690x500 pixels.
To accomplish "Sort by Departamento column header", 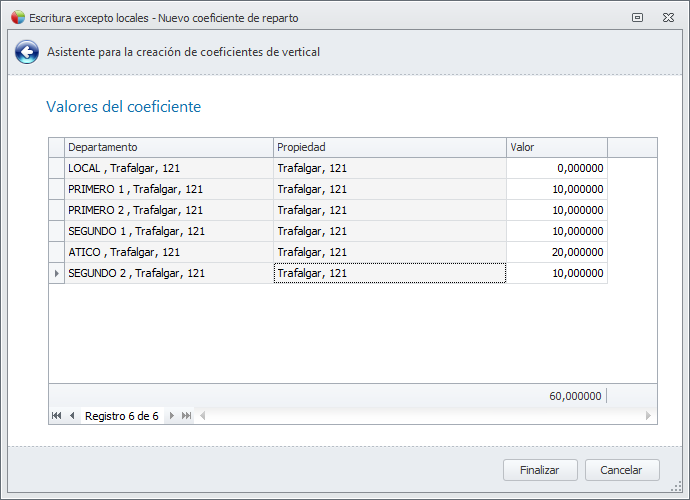I will coord(168,147).
